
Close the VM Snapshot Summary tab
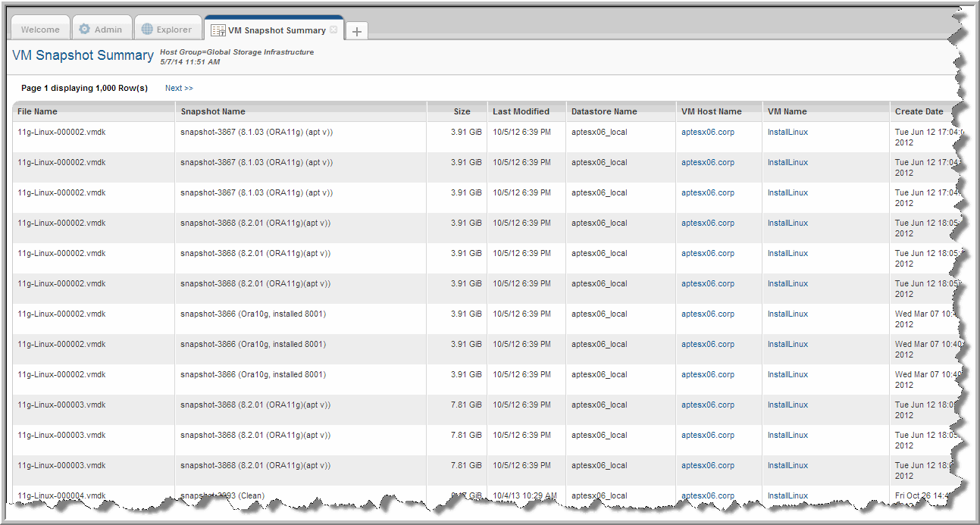pos(334,30)
